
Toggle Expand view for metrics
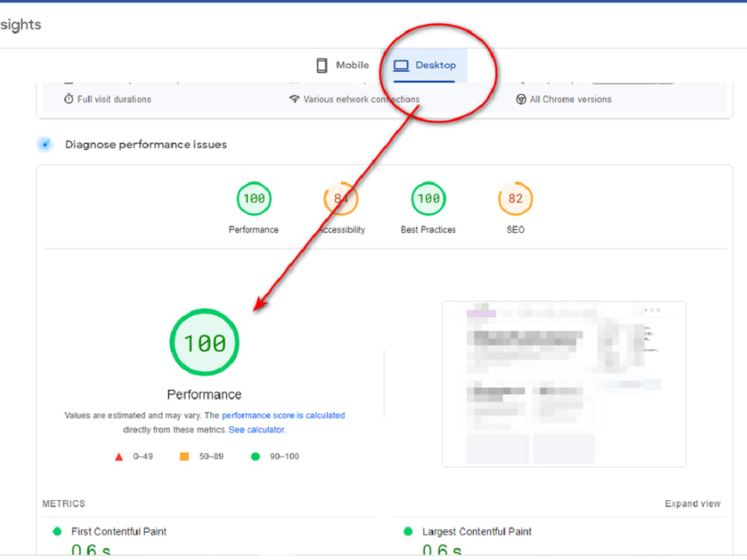point(692,504)
